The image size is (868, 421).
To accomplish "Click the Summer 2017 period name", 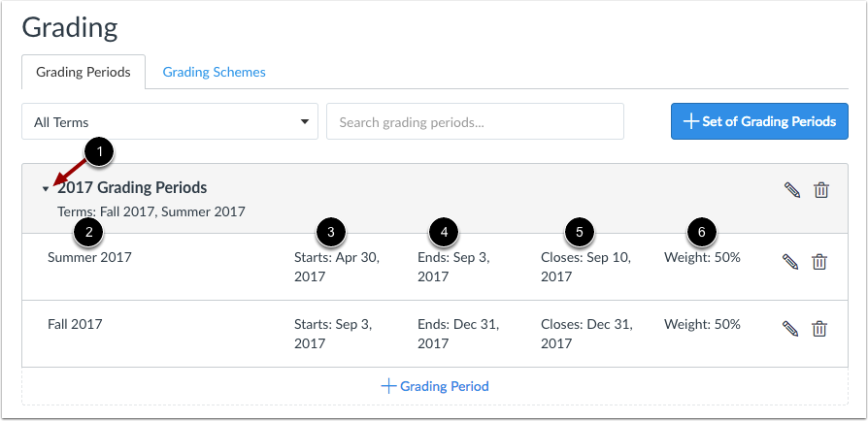I will [x=89, y=257].
